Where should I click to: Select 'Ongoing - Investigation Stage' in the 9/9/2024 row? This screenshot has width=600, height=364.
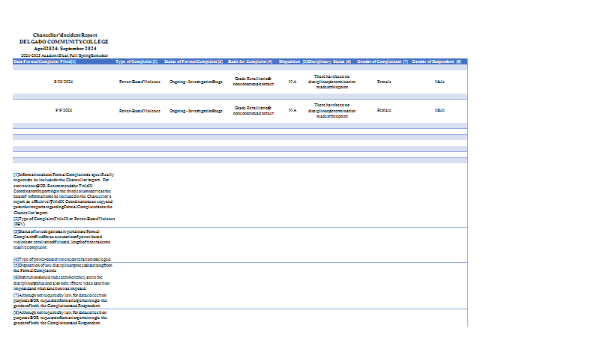pyautogui.click(x=195, y=111)
